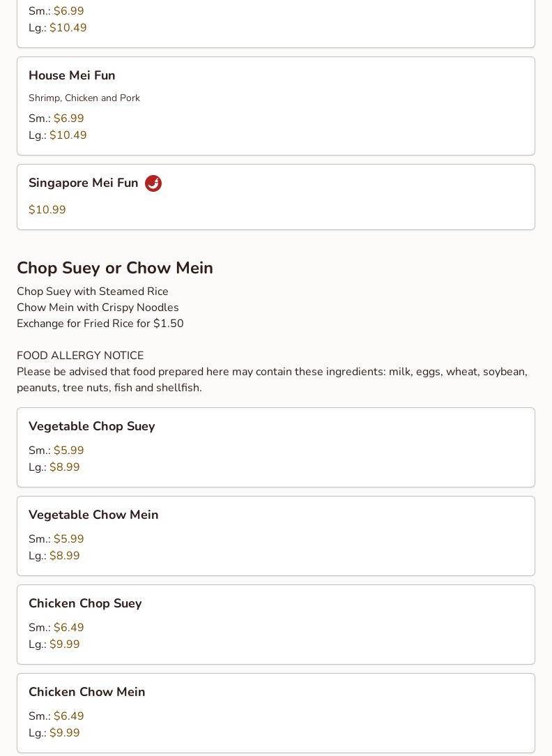Select Vegetable Chow Mein large $8.99 price
Viewport: 552px width, 756px height.
click(x=64, y=556)
